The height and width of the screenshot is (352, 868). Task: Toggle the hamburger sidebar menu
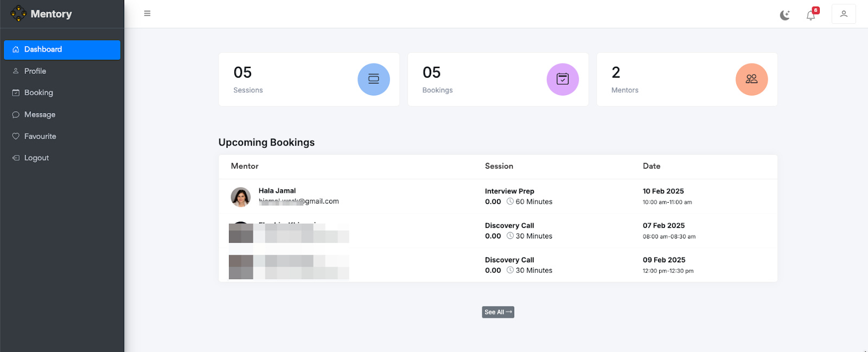coord(147,14)
